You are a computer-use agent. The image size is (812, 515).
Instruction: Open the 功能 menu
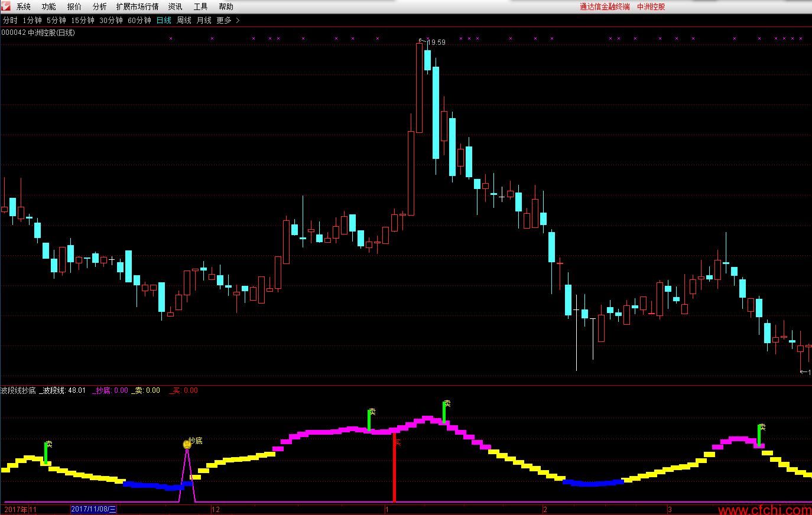tap(49, 6)
